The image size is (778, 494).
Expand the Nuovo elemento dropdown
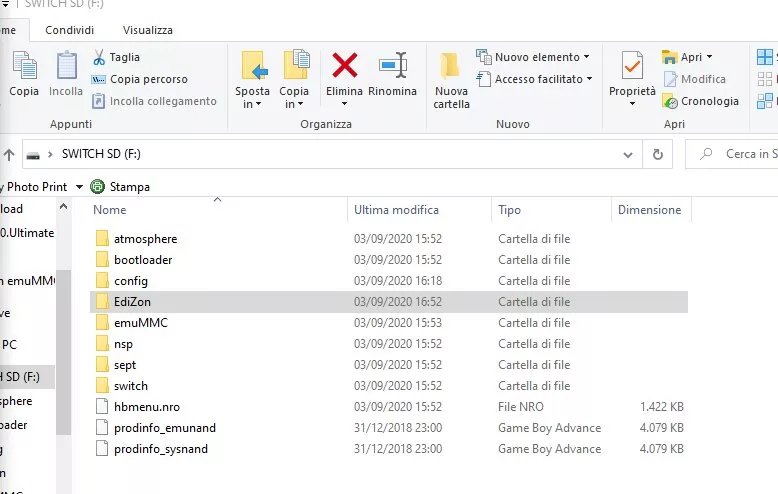coord(586,57)
